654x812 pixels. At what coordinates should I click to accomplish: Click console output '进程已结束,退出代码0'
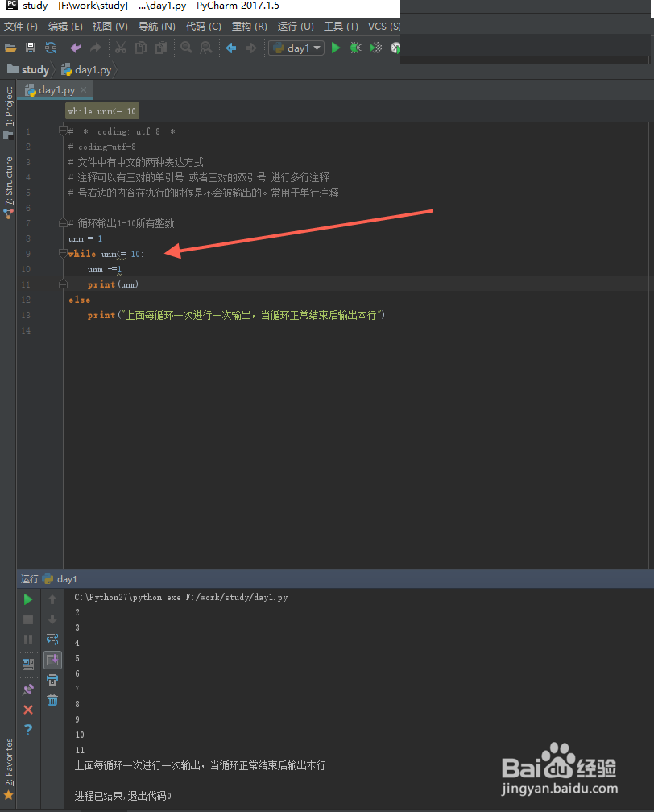click(122, 796)
